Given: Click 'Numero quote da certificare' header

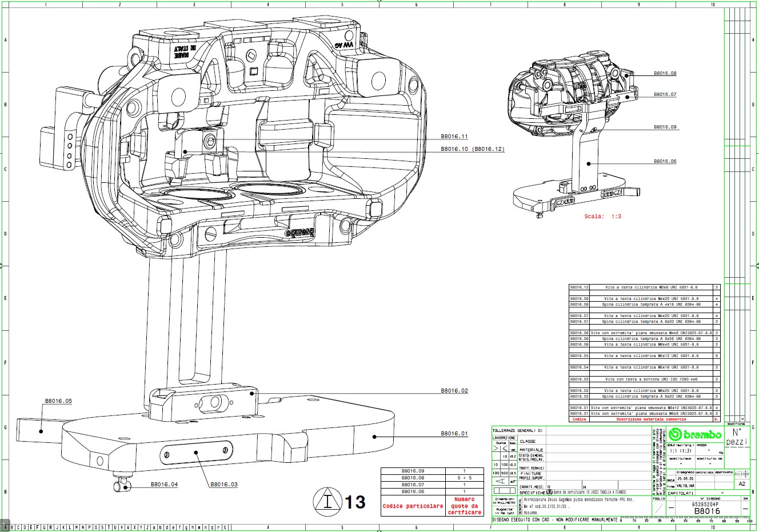Looking at the screenshot, I should 464,506.
